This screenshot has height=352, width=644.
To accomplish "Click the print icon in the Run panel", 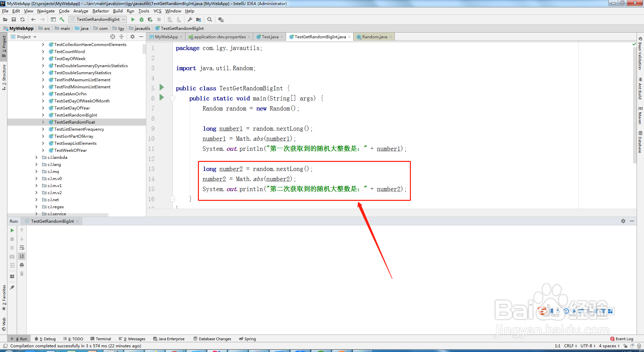I will tap(22, 265).
